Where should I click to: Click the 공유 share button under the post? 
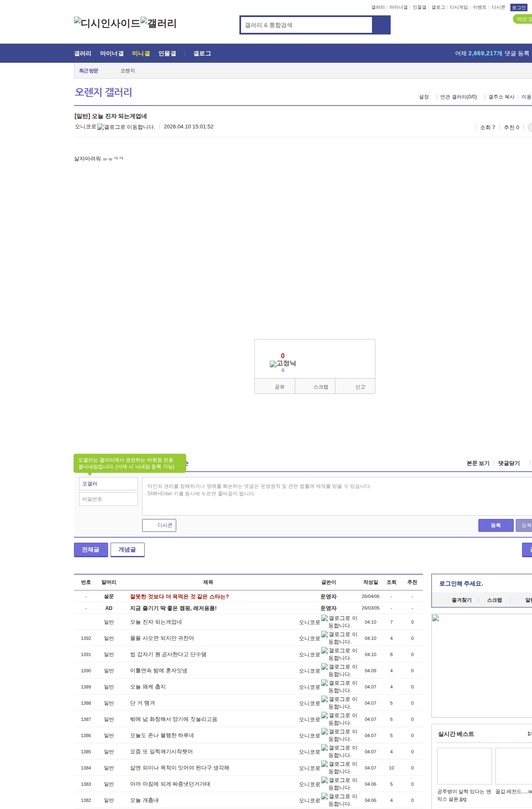[279, 387]
